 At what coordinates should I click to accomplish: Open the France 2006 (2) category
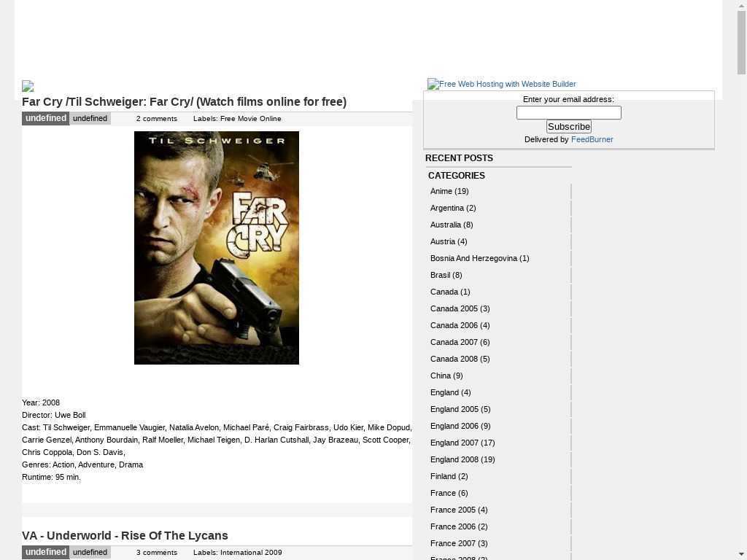(459, 526)
